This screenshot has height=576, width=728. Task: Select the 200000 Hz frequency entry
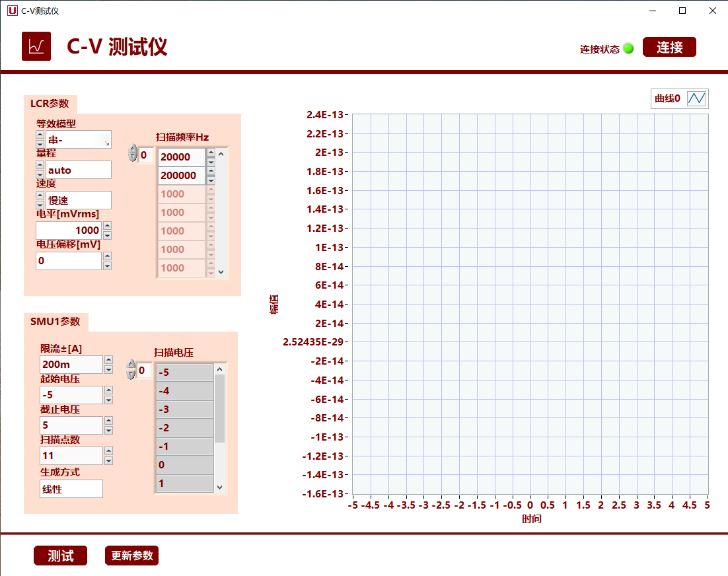click(182, 176)
